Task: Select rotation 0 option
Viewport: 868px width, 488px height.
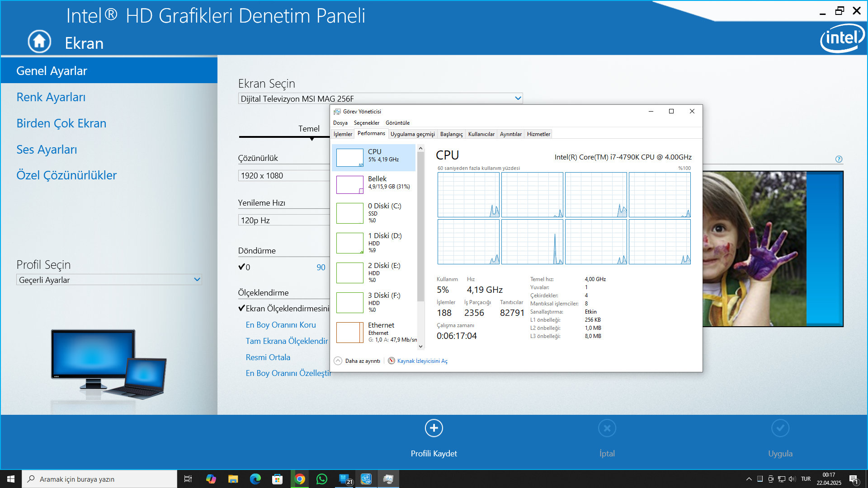Action: (245, 267)
